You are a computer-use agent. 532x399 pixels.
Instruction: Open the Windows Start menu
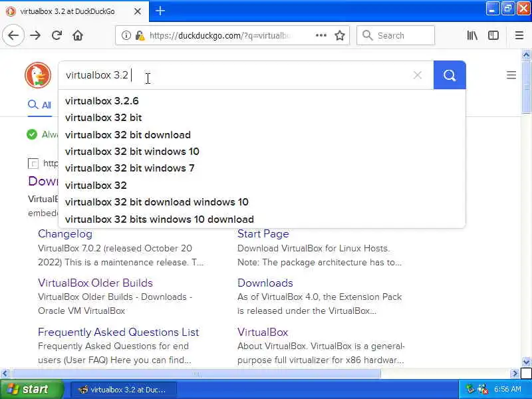click(x=31, y=389)
